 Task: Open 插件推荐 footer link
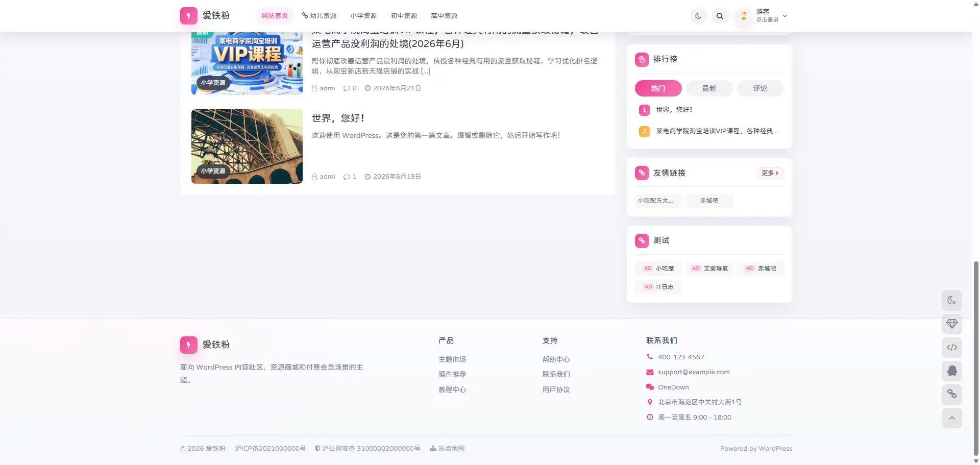coord(452,375)
